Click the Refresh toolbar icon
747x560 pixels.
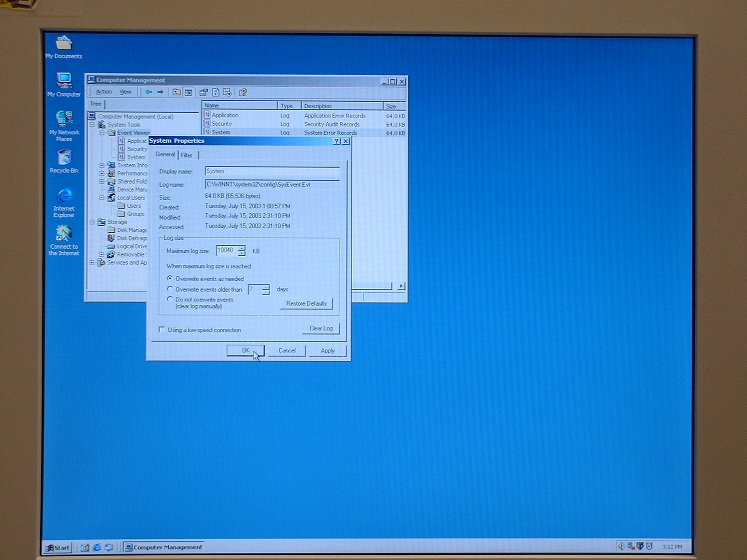216,92
